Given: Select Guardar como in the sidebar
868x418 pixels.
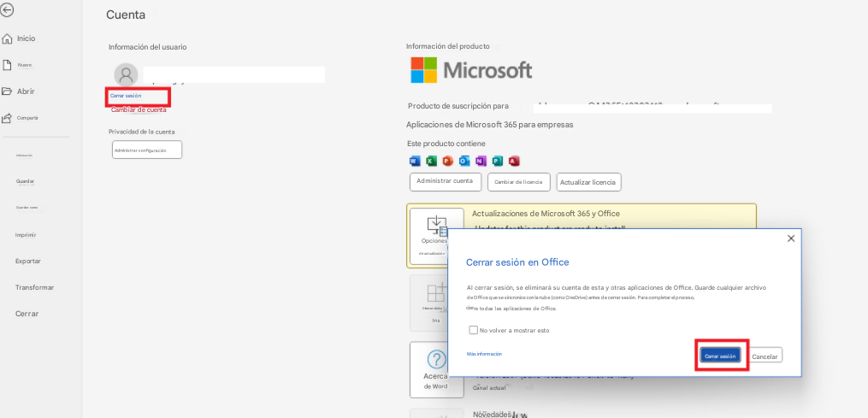Looking at the screenshot, I should tap(27, 208).
